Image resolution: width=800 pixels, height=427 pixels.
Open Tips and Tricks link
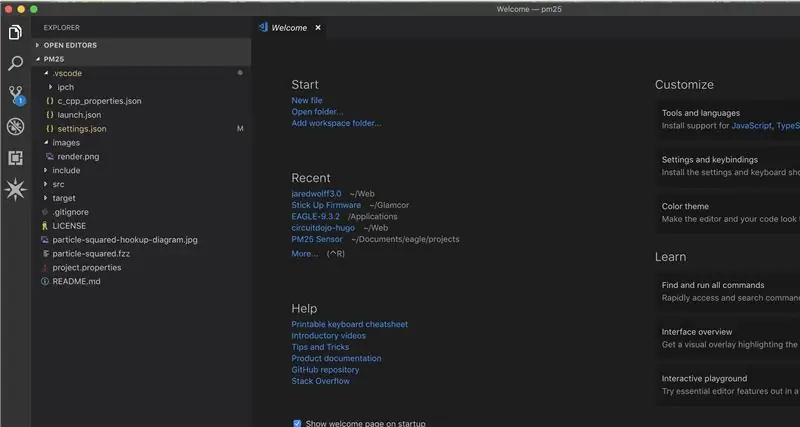pyautogui.click(x=320, y=347)
